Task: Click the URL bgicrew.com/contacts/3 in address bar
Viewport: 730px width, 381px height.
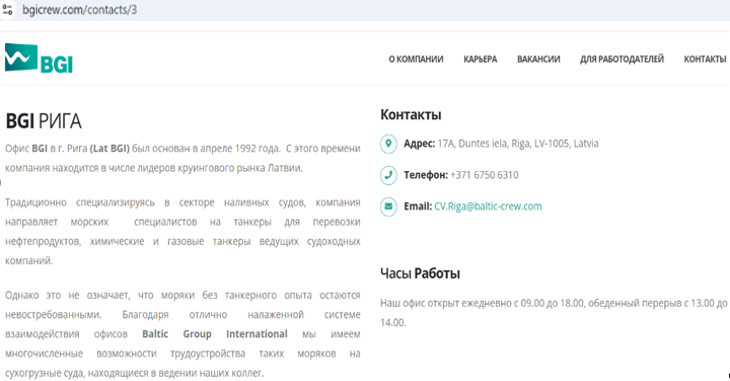Action: pos(80,10)
